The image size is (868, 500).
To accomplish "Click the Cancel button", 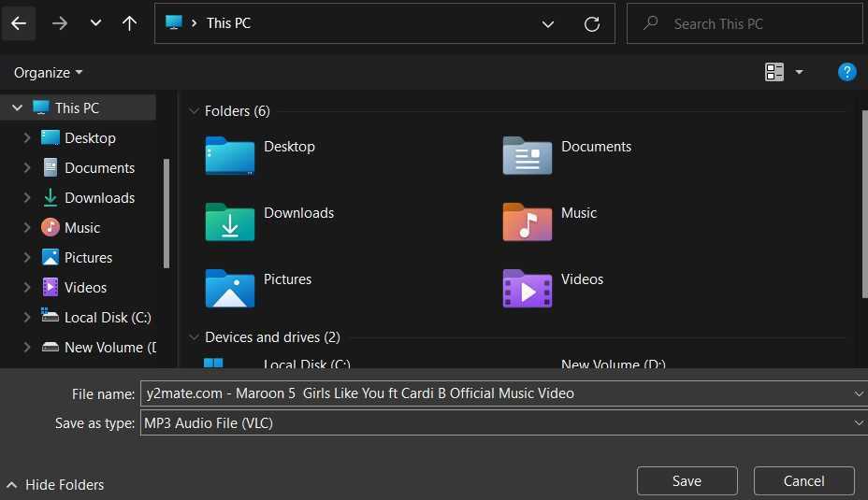I will click(x=803, y=480).
